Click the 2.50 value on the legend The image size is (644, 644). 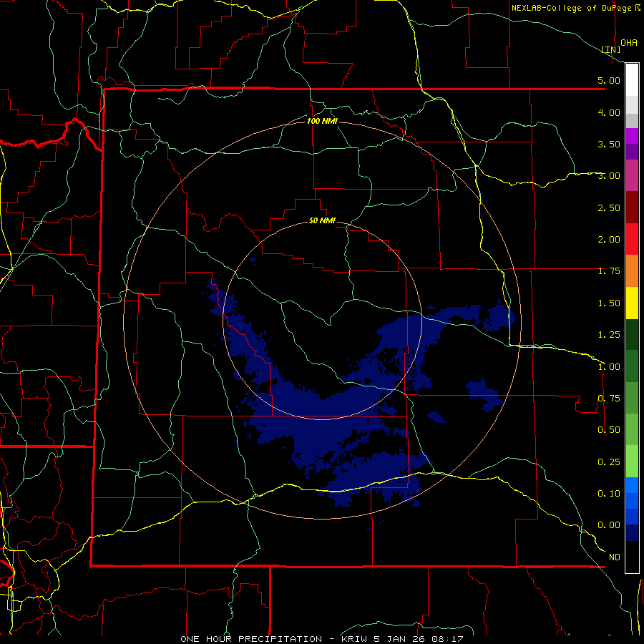click(x=609, y=208)
